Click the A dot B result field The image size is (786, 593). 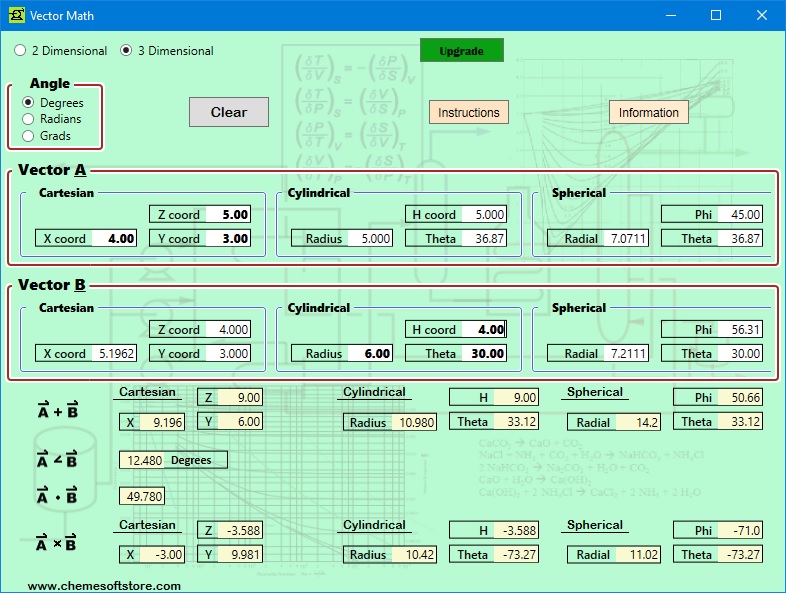click(x=141, y=496)
